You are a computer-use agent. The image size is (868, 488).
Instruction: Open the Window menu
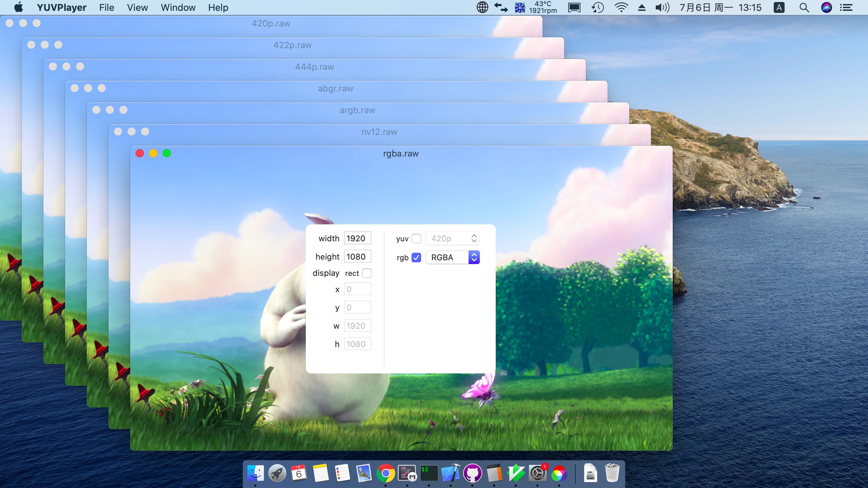point(178,7)
